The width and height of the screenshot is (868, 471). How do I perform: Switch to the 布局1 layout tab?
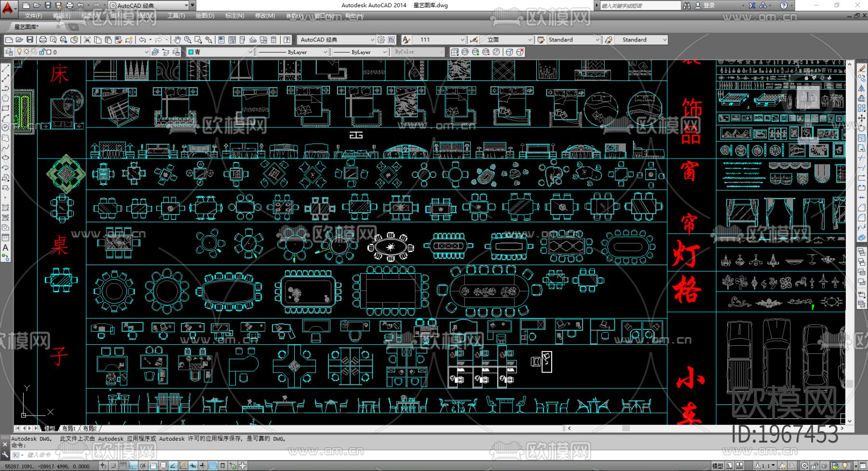tap(68, 428)
